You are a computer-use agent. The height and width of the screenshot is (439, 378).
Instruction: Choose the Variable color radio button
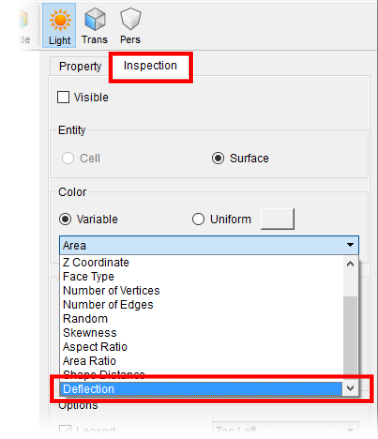[65, 219]
